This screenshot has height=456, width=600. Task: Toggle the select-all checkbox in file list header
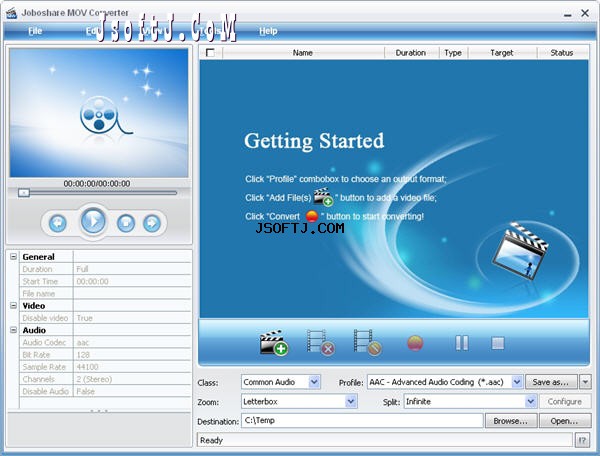[210, 52]
